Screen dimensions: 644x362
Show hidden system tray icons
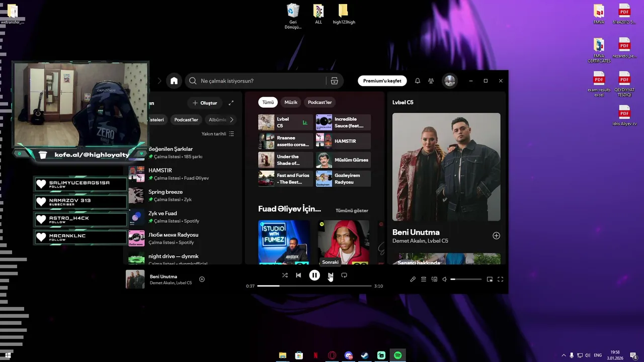pyautogui.click(x=563, y=355)
